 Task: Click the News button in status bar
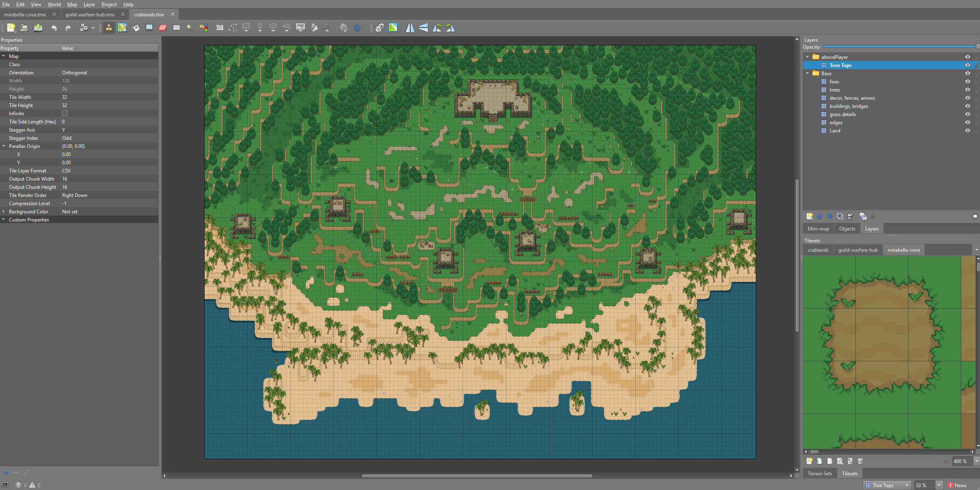[957, 485]
